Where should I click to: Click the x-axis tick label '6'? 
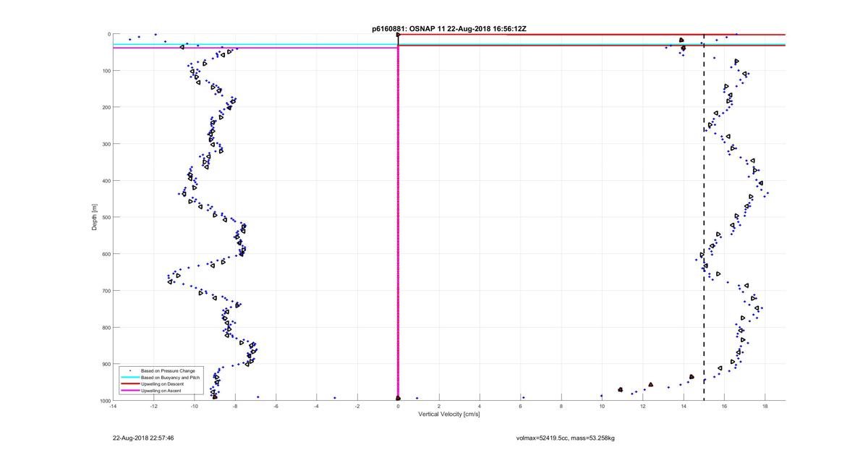pyautogui.click(x=520, y=406)
